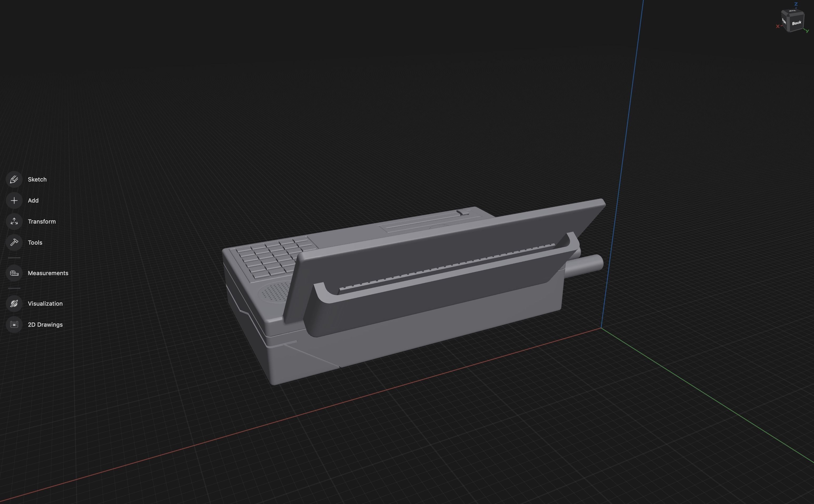Image resolution: width=814 pixels, height=504 pixels.
Task: Click the Sketch menu label
Action: [x=37, y=179]
